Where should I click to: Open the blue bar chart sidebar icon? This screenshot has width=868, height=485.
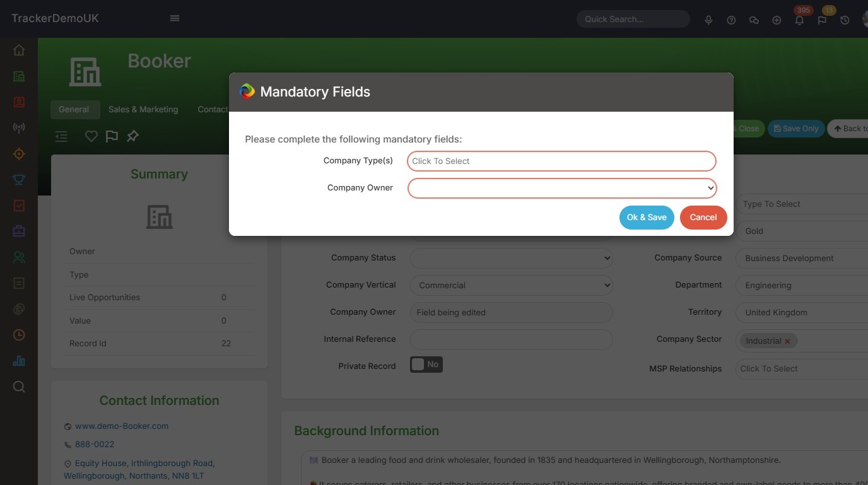[19, 361]
